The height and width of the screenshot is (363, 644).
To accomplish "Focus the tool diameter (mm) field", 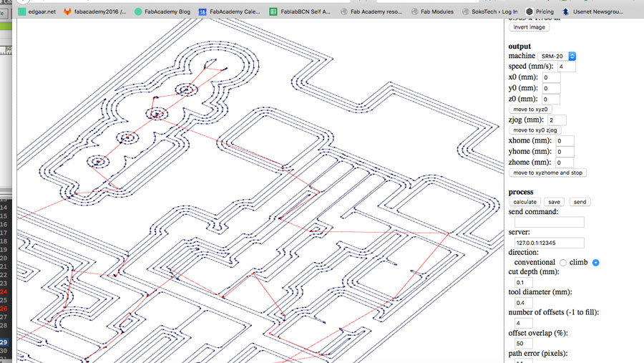I will click(x=524, y=303).
